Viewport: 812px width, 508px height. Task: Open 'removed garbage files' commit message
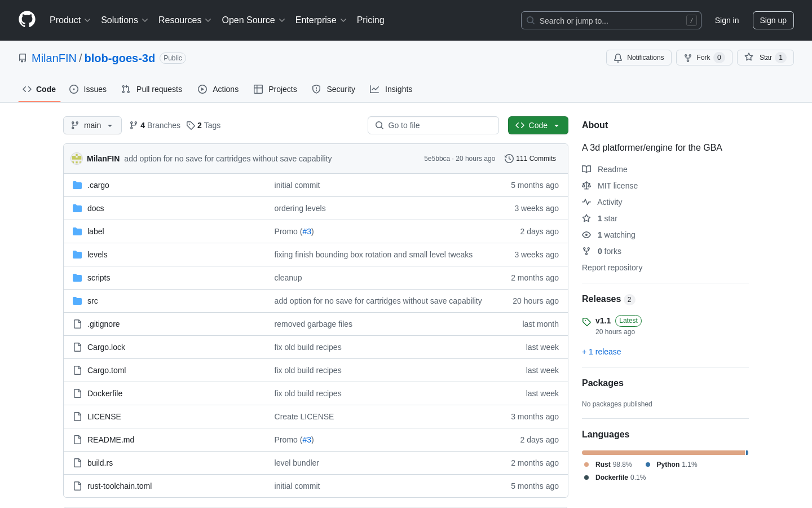pyautogui.click(x=313, y=324)
